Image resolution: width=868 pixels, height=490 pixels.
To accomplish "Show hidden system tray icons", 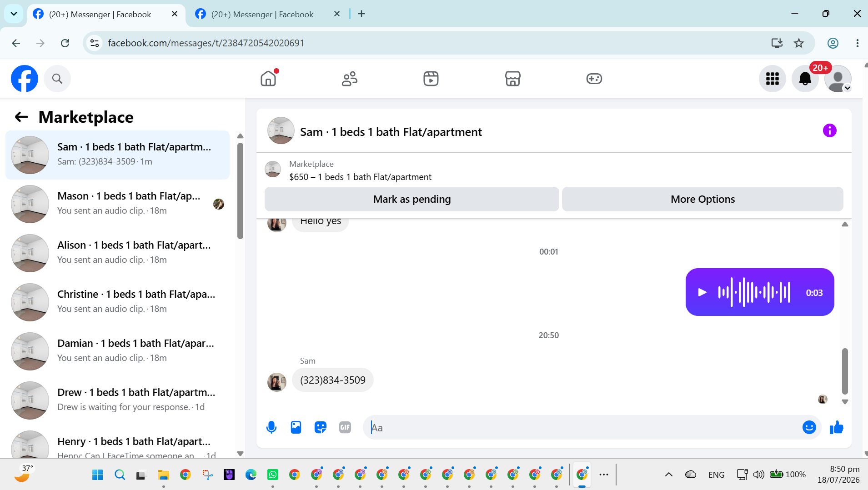I will pos(668,475).
